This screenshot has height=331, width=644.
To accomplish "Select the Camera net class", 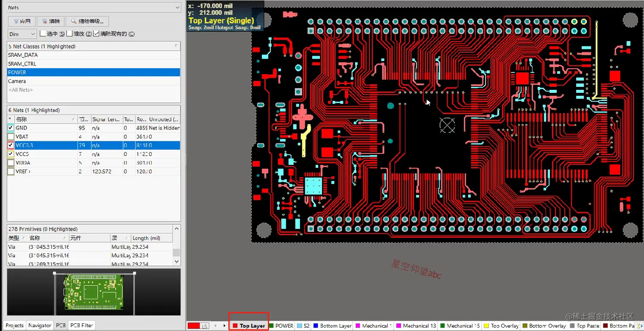I will click(x=94, y=81).
